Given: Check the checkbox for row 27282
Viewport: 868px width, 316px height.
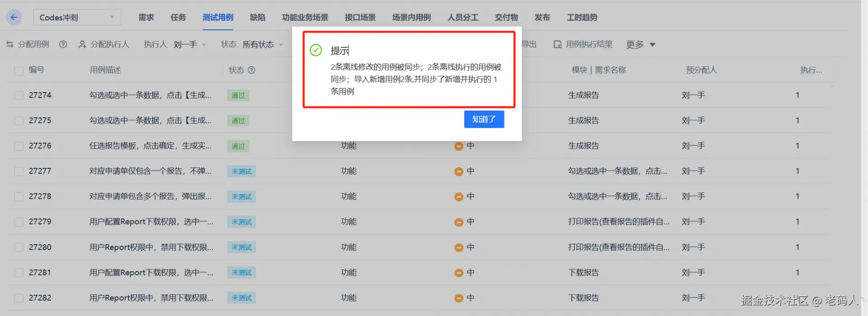Looking at the screenshot, I should [19, 298].
